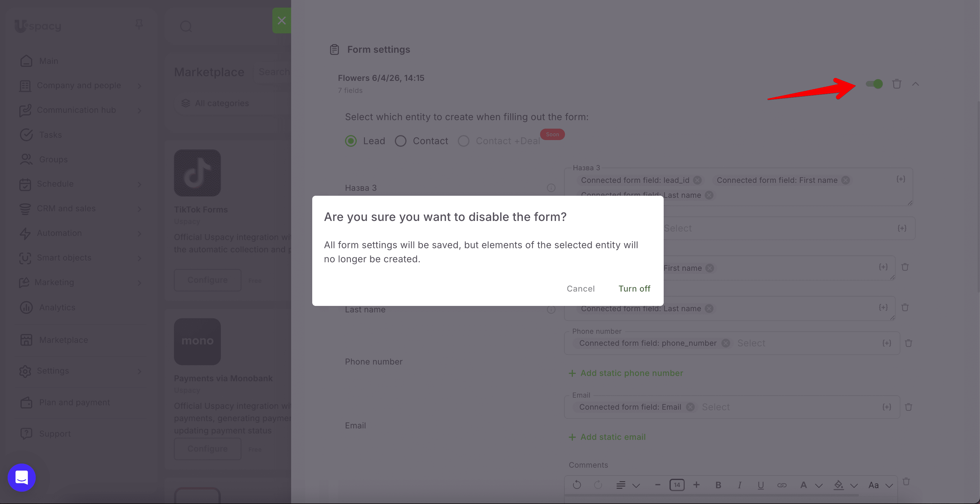Screen dimensions: 980x504
Task: Open the chat messenger launcher
Action: pos(22,477)
